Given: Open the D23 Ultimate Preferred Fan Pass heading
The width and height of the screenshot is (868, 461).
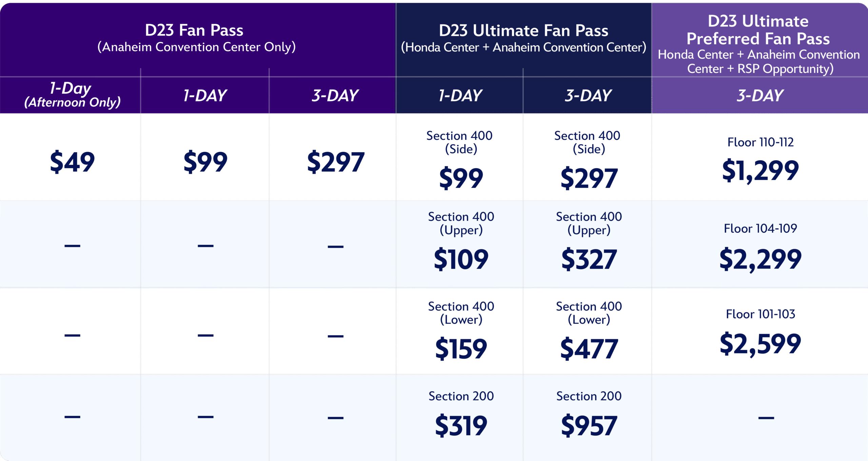Looking at the screenshot, I should [758, 30].
